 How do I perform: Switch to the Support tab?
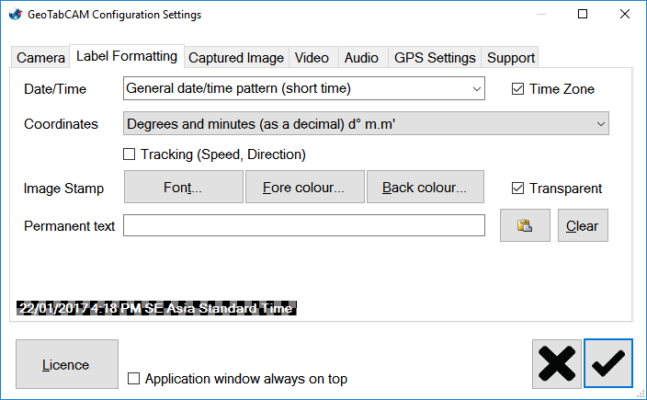[510, 58]
